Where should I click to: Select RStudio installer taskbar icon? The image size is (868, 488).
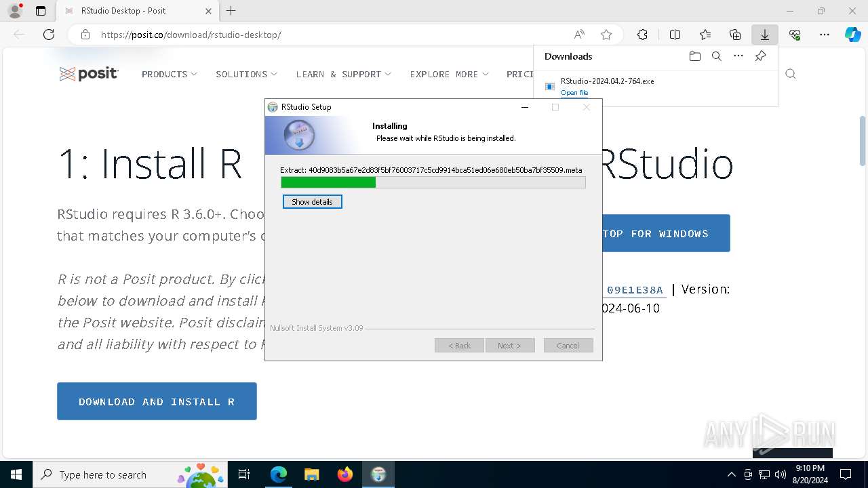pyautogui.click(x=378, y=474)
